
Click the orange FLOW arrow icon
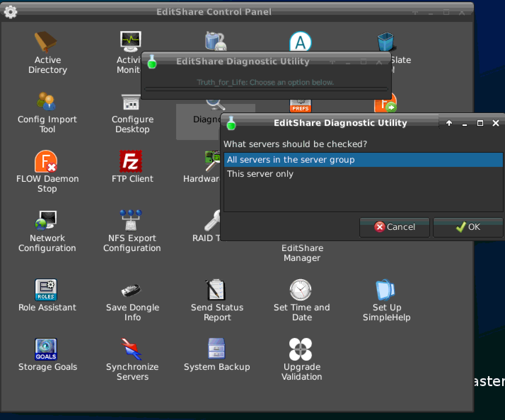point(386,104)
